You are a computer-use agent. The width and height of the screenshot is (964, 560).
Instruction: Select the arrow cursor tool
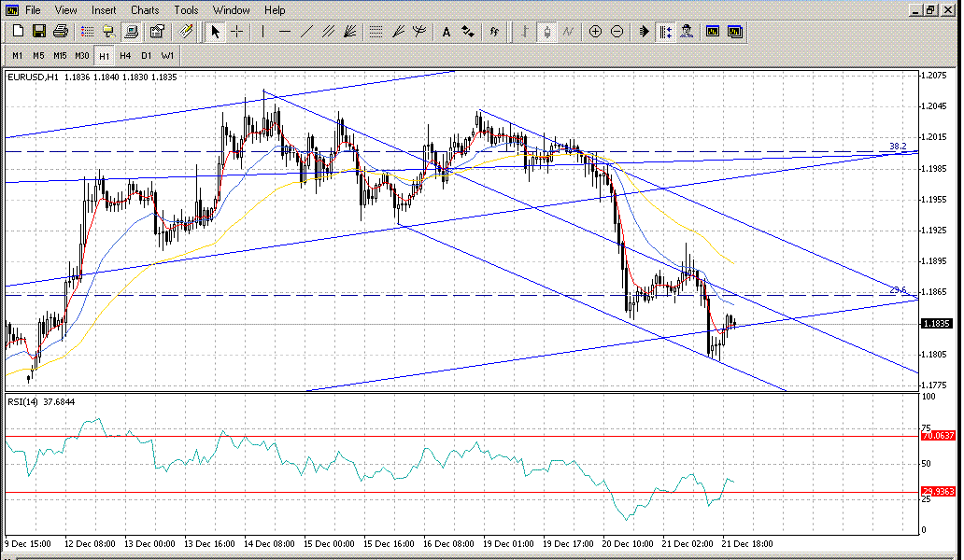coord(215,32)
